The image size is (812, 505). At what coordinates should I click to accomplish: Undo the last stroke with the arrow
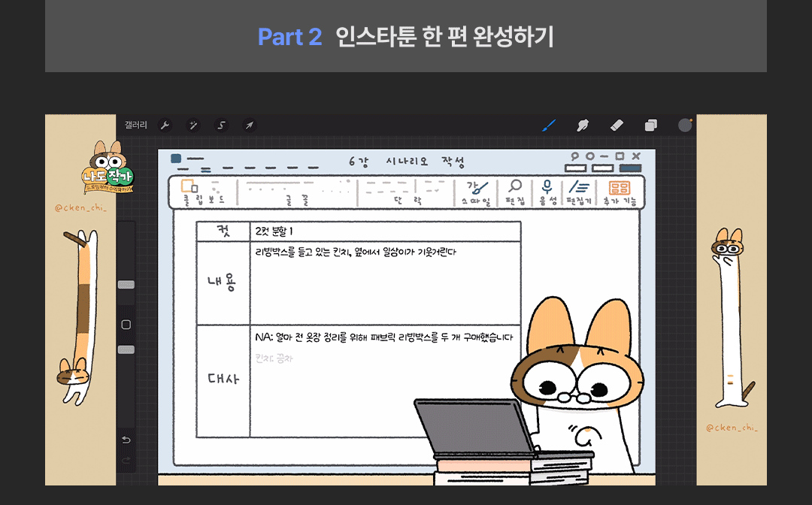[x=126, y=440]
